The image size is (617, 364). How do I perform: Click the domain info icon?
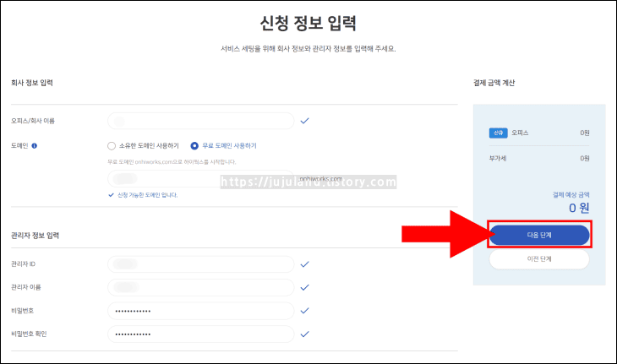[35, 146]
